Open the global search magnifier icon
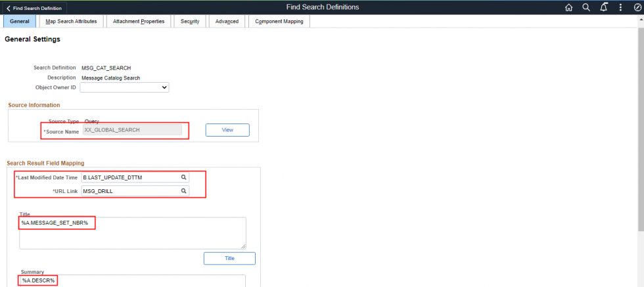The width and height of the screenshot is (644, 287). (586, 8)
